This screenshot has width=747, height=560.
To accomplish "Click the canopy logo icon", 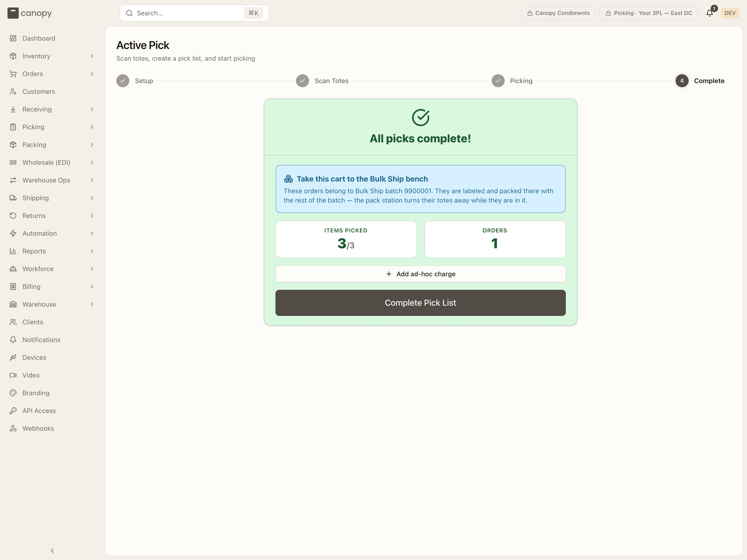I will coord(13,13).
